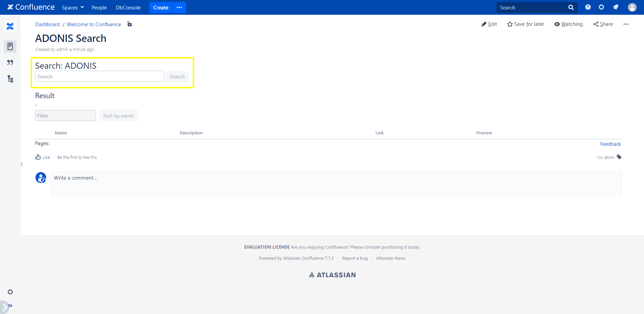Open People in the top navigation
644x314 pixels.
[x=99, y=7]
